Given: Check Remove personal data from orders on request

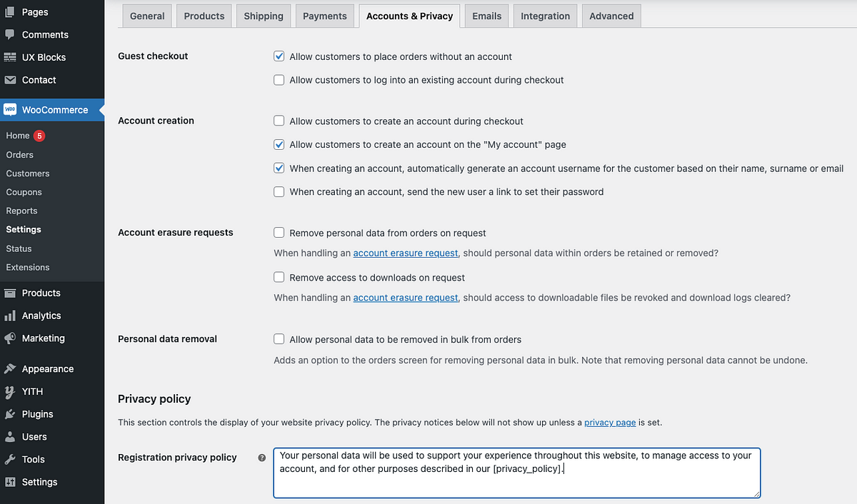Looking at the screenshot, I should click(x=279, y=233).
